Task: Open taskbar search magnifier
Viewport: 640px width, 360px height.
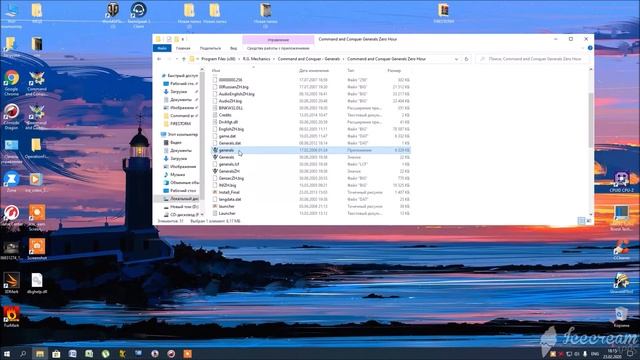Action: pos(23,353)
